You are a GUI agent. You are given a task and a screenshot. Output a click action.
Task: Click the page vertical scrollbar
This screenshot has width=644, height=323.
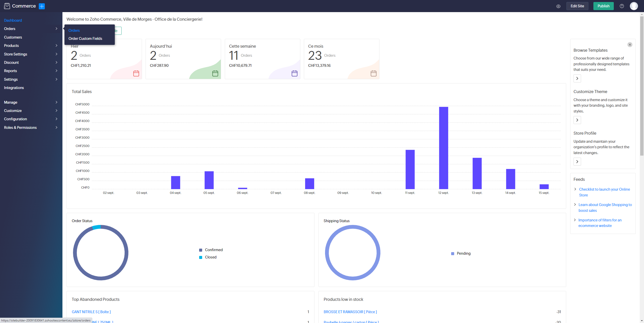click(642, 86)
